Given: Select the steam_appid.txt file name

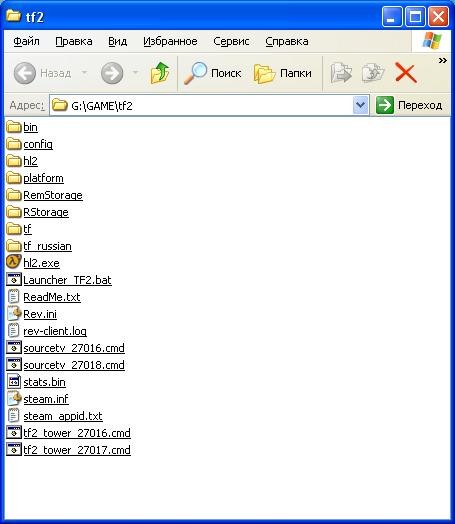Looking at the screenshot, I should (63, 416).
